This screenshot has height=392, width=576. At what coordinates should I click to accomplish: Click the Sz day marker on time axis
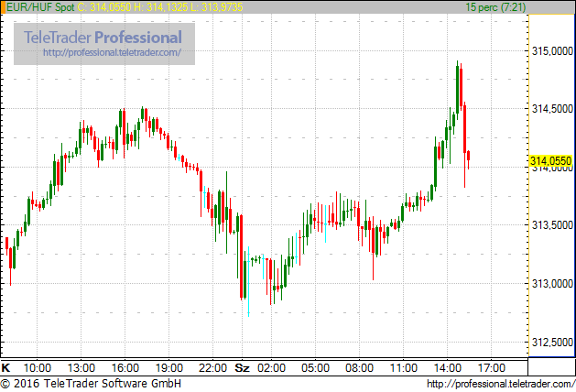242,368
